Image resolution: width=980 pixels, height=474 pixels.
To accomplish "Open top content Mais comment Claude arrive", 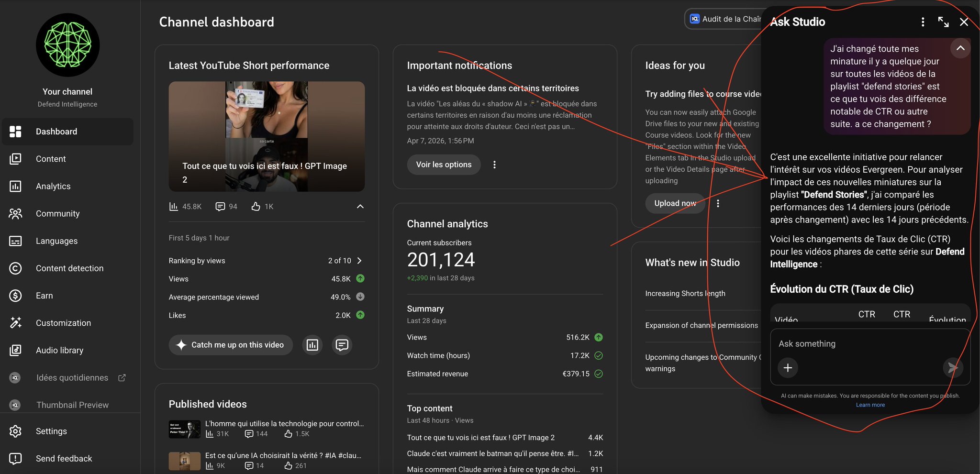I will click(x=493, y=470).
